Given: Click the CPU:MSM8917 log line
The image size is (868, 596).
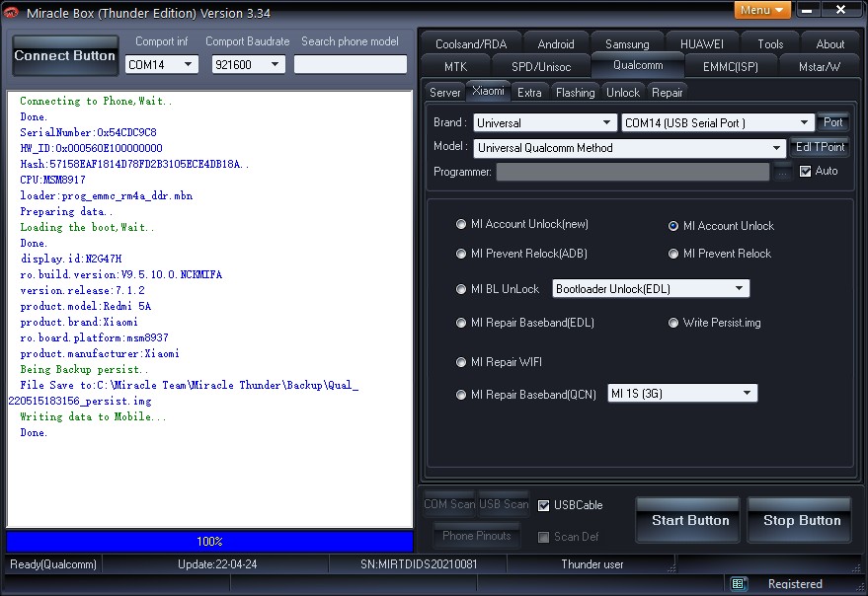Looking at the screenshot, I should click(x=52, y=180).
